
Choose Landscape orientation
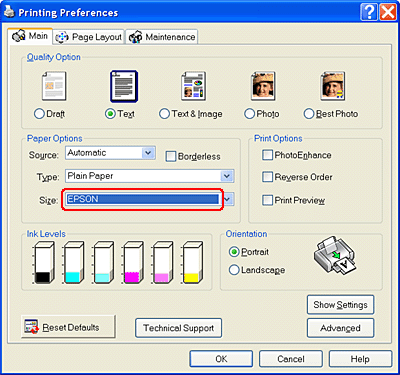[x=234, y=270]
